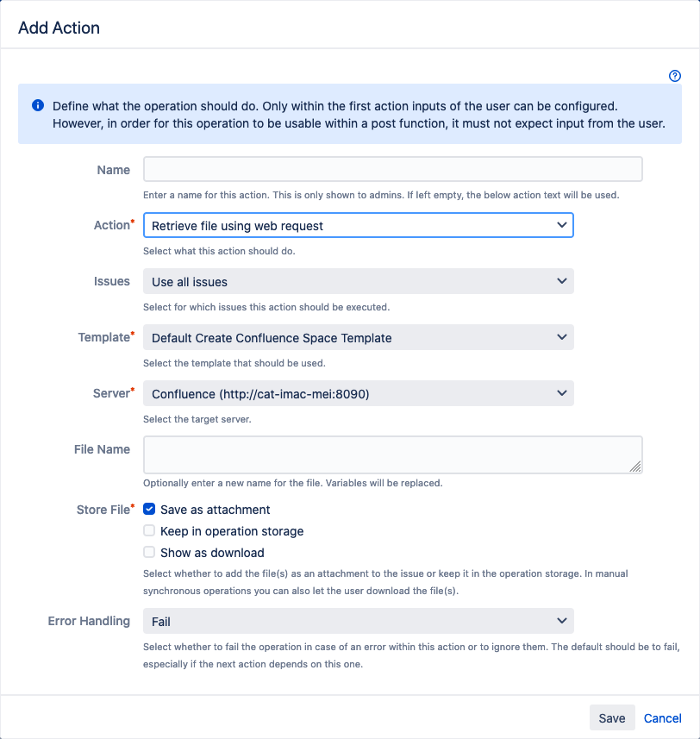Click the Action dropdown chevron arrow
Screen dimensions: 700x739
click(x=562, y=226)
